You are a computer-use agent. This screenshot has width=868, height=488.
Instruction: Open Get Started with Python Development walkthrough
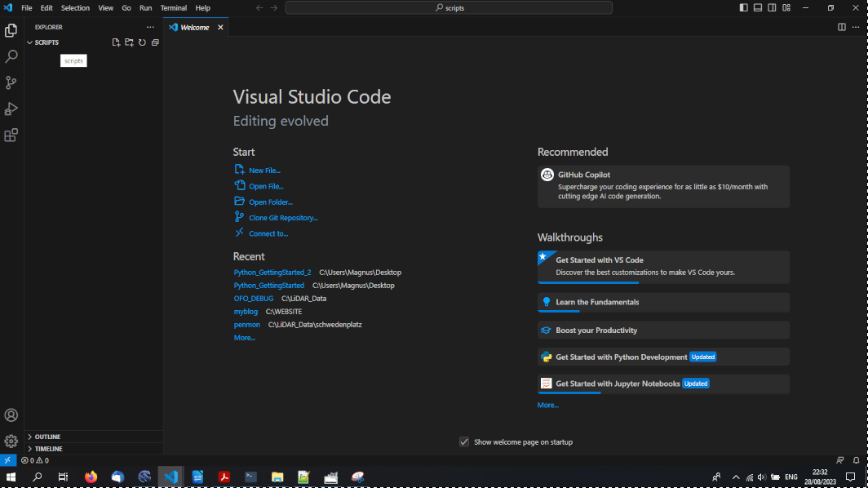(x=663, y=357)
